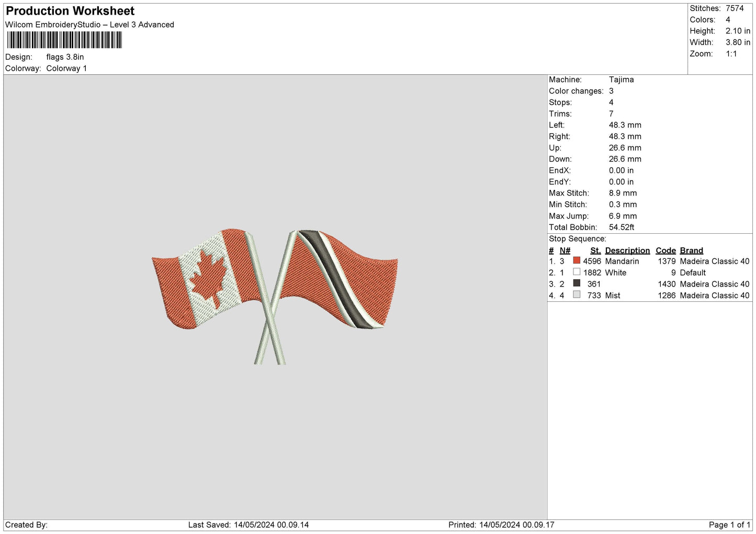
Task: Click the Left value '48.3 mm'
Action: [625, 125]
